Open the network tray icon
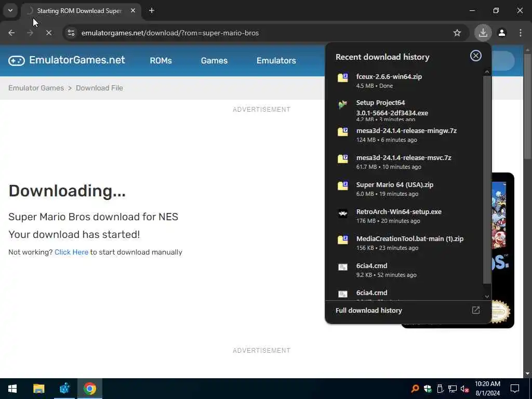The image size is (532, 399). 453,389
